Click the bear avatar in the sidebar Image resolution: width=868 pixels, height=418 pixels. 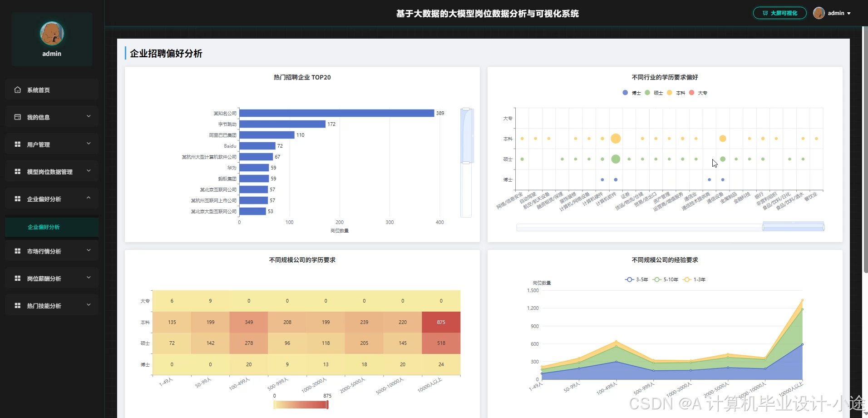click(x=52, y=34)
